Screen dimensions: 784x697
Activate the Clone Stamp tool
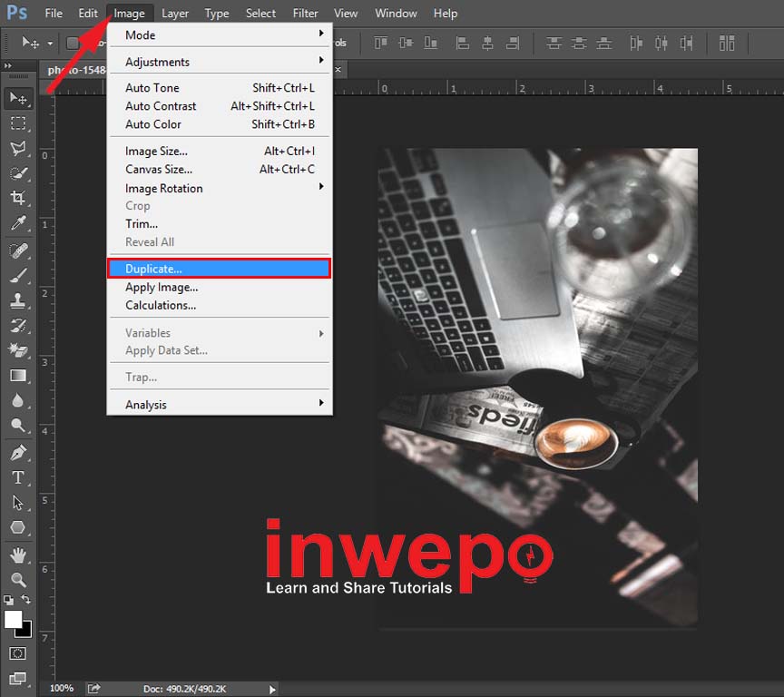pyautogui.click(x=17, y=299)
